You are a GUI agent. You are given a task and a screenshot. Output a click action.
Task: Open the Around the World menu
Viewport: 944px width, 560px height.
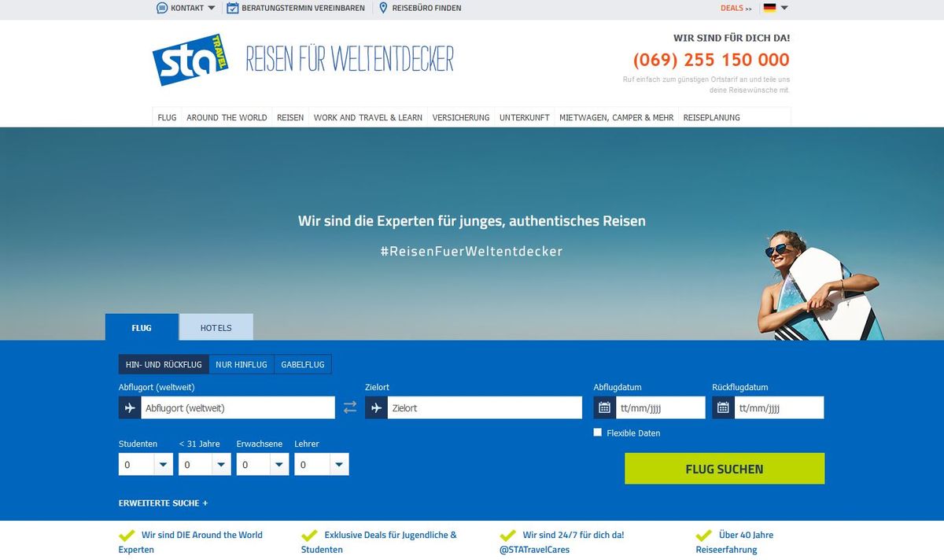pos(227,117)
